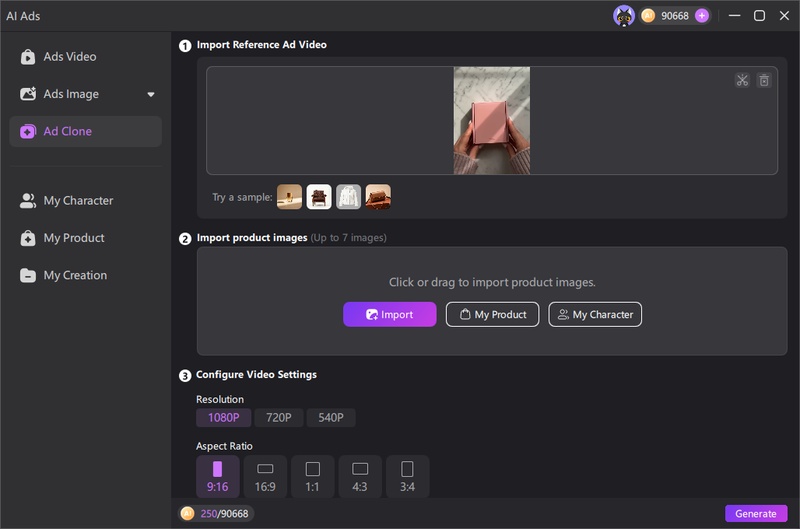Maximize the AI Ads window
Image resolution: width=800 pixels, height=529 pixels.
tap(759, 16)
